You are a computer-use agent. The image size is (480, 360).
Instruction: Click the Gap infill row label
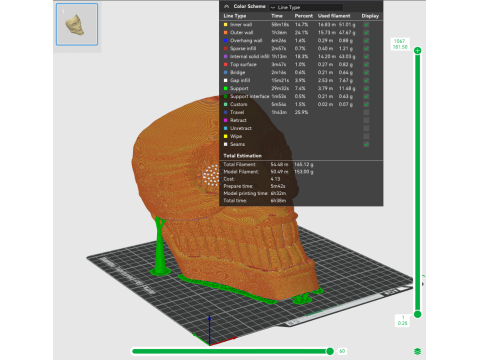240,80
